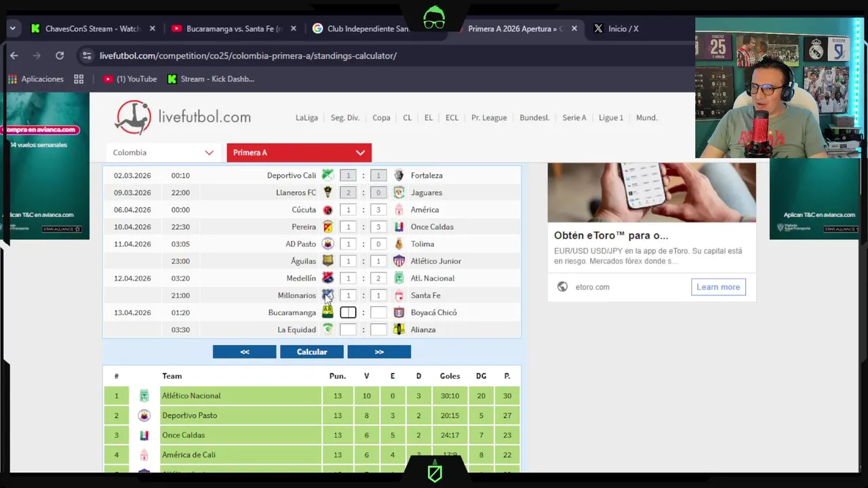Open the EL menu item
The image size is (868, 488).
pyautogui.click(x=429, y=117)
